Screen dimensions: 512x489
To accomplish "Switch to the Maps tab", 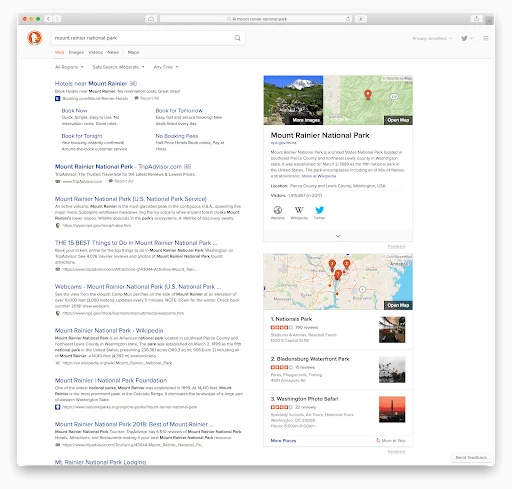I will pyautogui.click(x=133, y=52).
